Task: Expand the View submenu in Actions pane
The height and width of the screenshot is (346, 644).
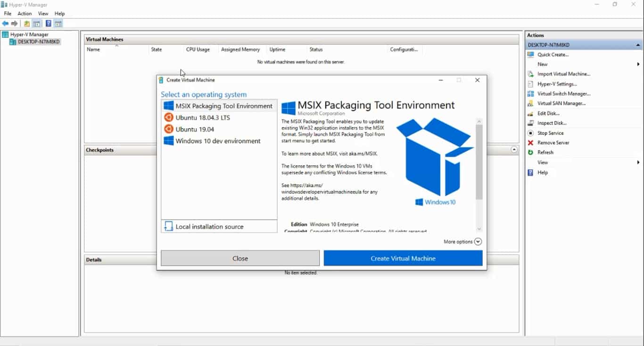Action: coord(584,163)
